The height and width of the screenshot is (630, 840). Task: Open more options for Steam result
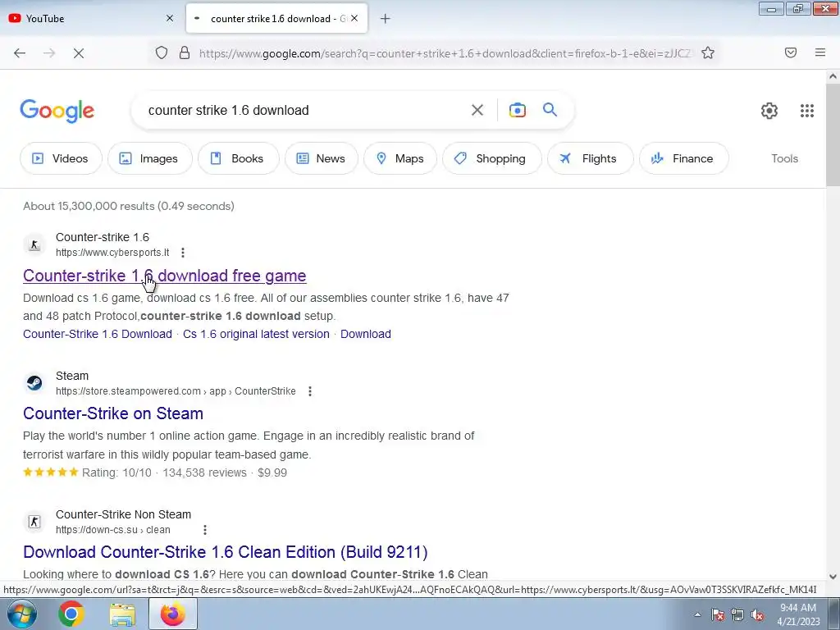(x=309, y=391)
